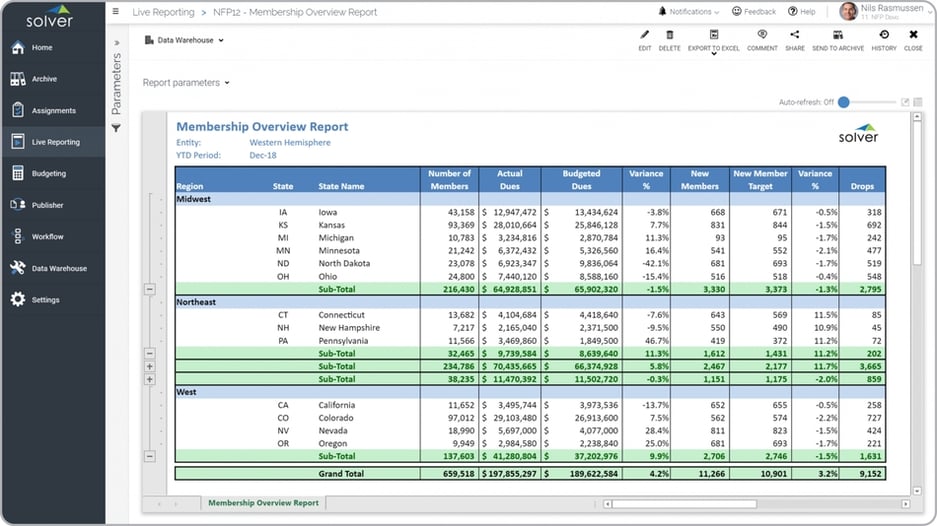The height and width of the screenshot is (526, 937).
Task: Click the Parameters filter funnel icon
Action: [x=116, y=128]
